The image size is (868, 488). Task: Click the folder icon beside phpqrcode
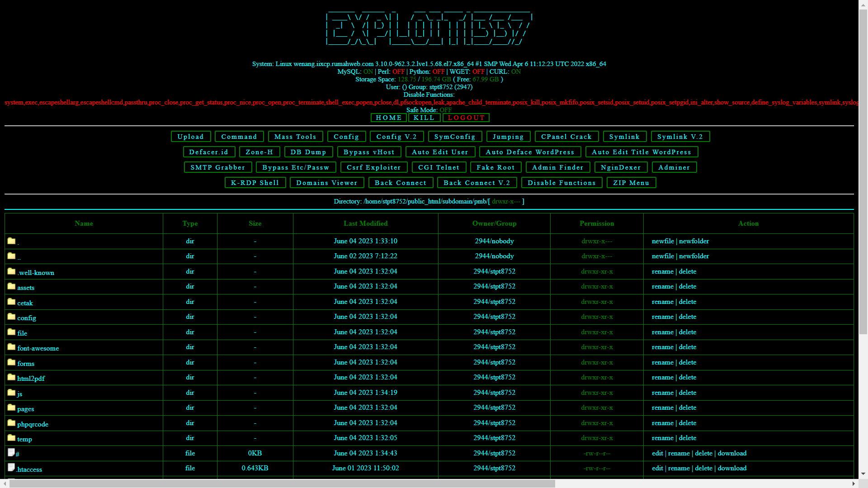(x=11, y=423)
